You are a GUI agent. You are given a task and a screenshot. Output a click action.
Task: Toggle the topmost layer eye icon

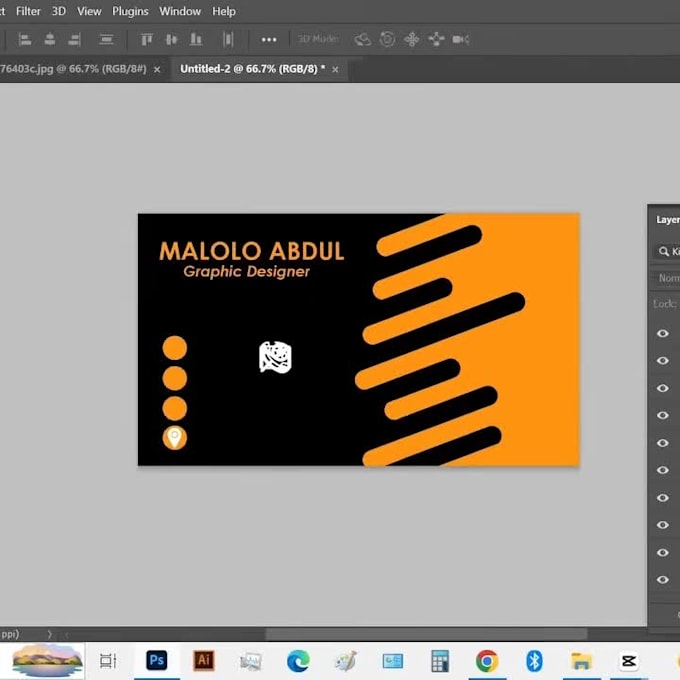point(663,333)
